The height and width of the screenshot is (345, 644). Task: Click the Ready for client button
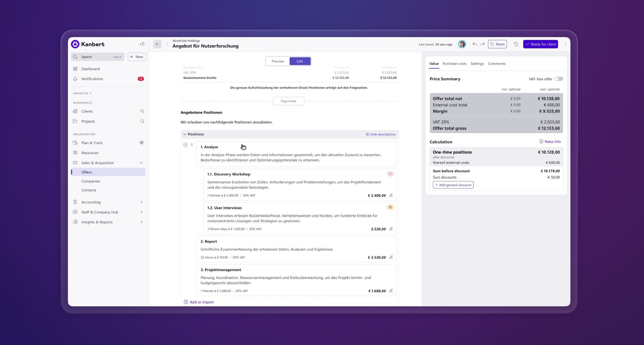pyautogui.click(x=540, y=44)
